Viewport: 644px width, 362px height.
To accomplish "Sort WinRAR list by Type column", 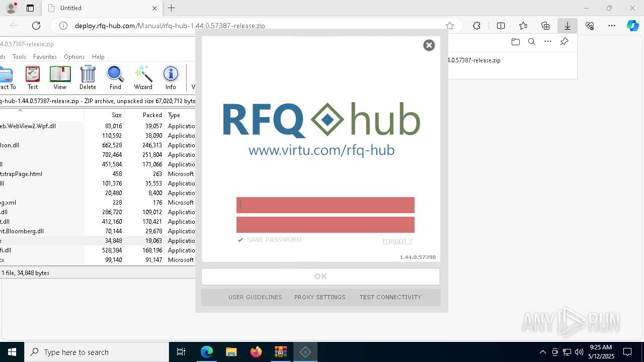I will point(180,115).
